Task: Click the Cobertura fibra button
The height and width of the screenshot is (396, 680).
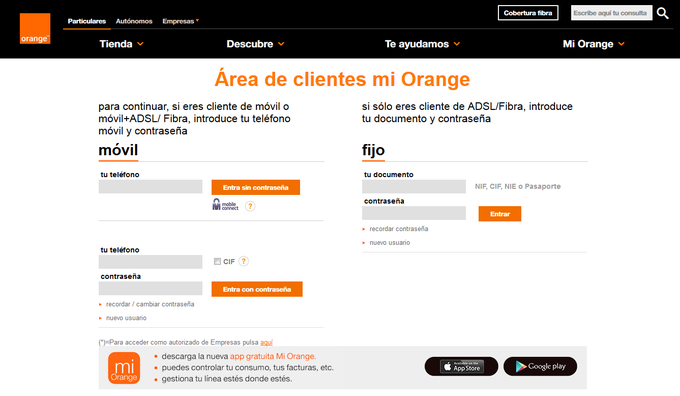Action: (528, 13)
